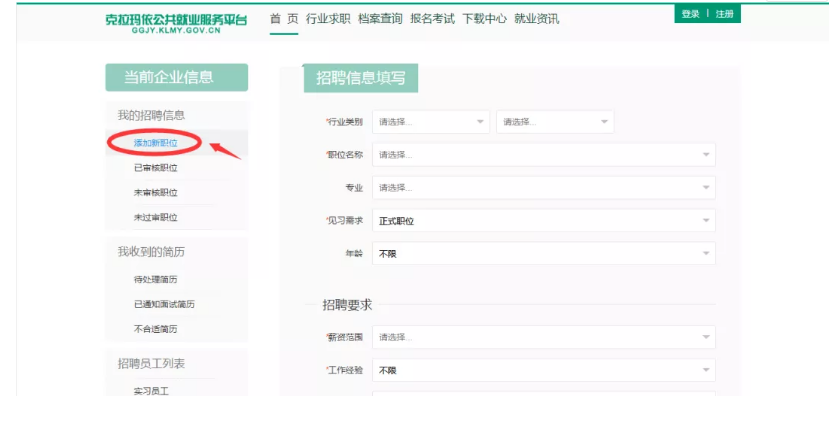Expand the 专业 selection dropdown
This screenshot has width=839, height=431.
(x=543, y=188)
